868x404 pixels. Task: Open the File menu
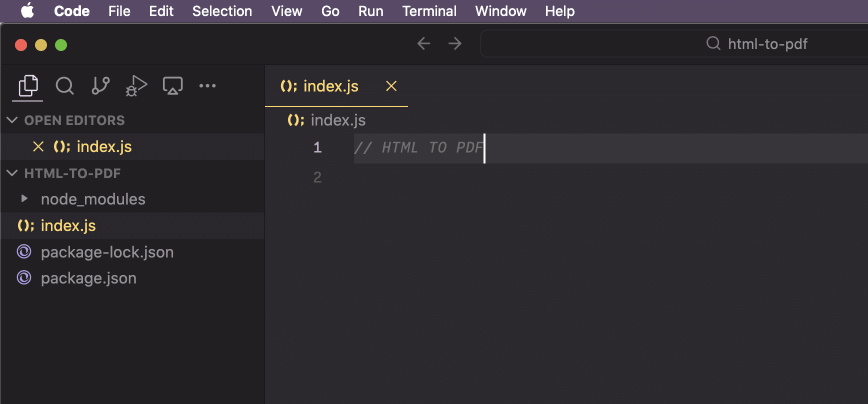pos(119,11)
